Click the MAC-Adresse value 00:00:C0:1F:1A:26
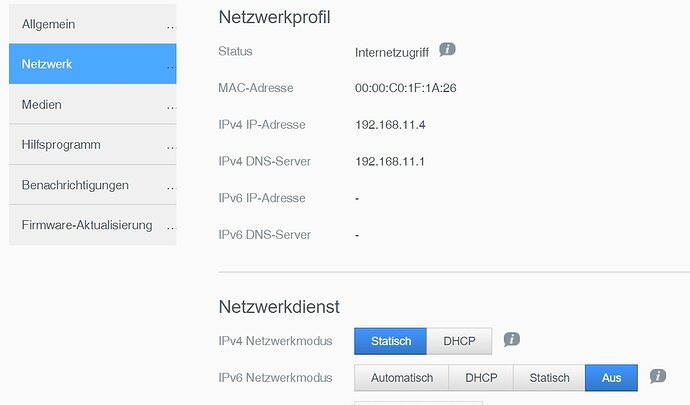The height and width of the screenshot is (405, 690). click(x=405, y=88)
